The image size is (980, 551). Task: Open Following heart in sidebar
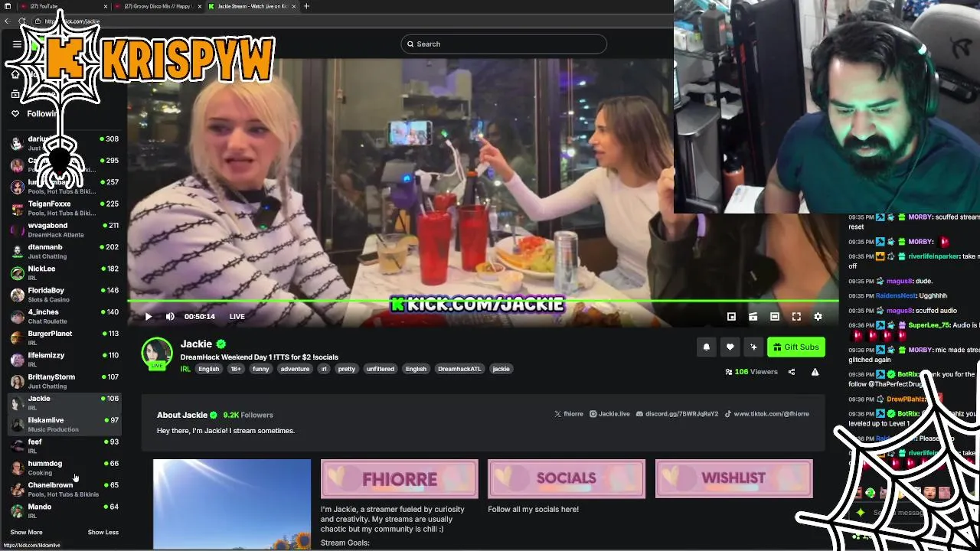(15, 113)
